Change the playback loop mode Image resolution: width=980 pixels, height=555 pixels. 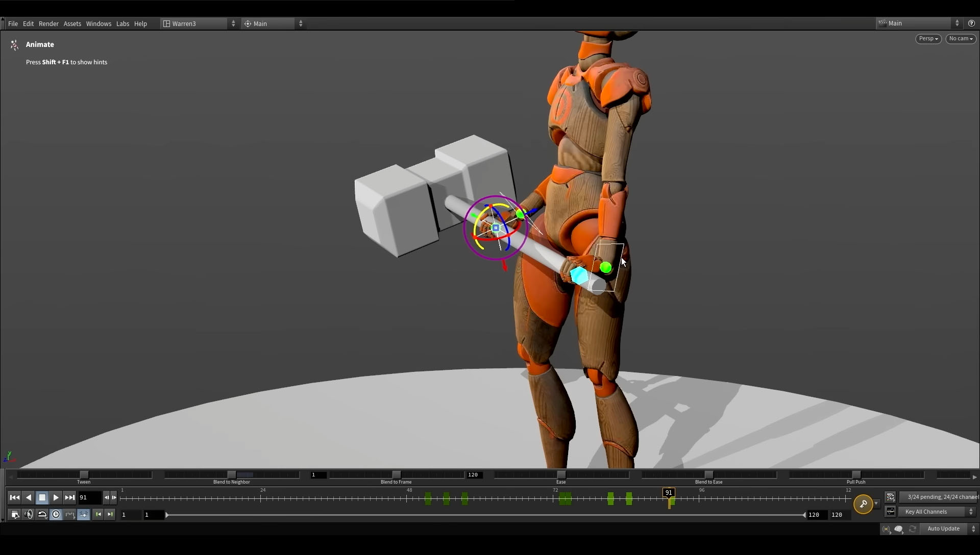[x=42, y=514]
